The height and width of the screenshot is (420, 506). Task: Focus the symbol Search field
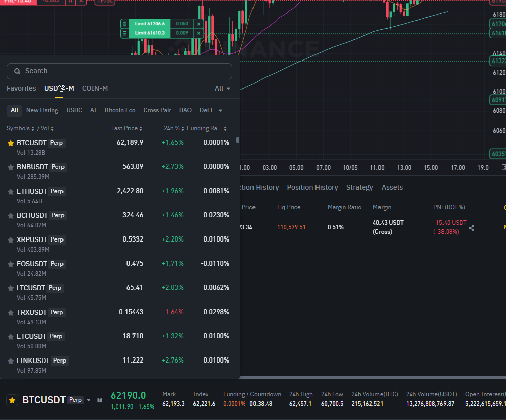tap(119, 71)
